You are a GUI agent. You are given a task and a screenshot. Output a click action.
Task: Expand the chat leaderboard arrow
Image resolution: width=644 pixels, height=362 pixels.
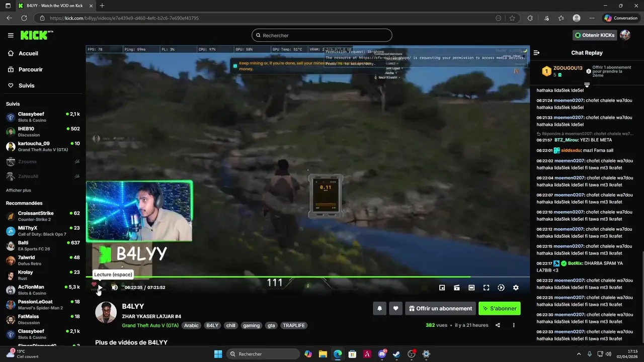(587, 85)
